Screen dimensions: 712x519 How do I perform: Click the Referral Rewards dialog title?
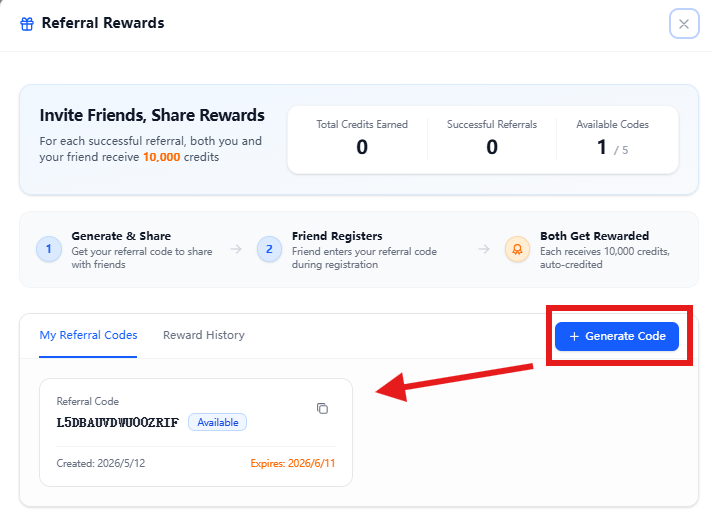pyautogui.click(x=103, y=23)
